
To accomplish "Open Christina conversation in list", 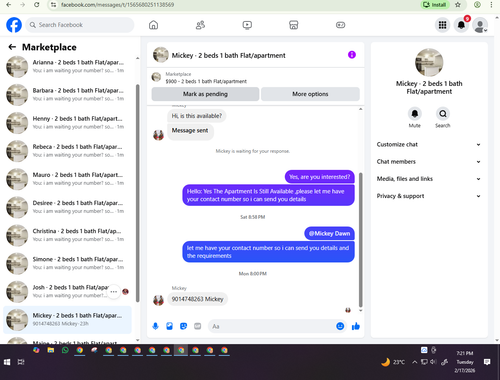I will (x=68, y=235).
